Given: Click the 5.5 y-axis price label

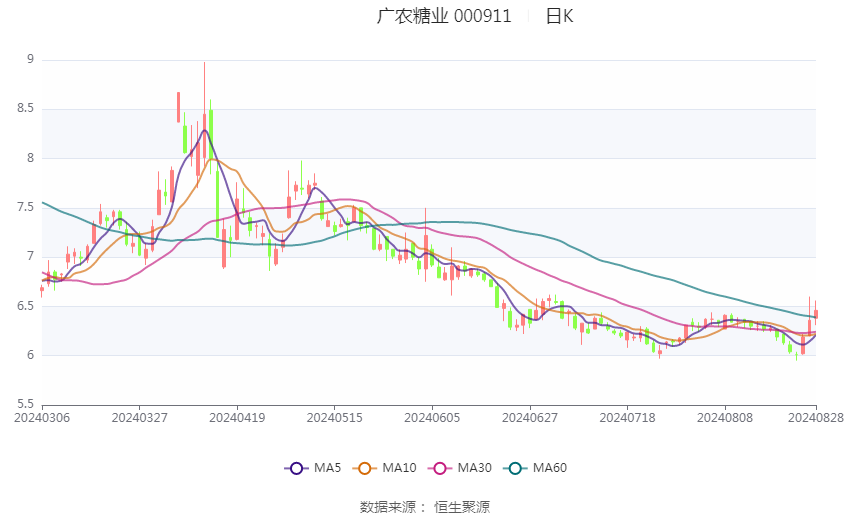Looking at the screenshot, I should (x=25, y=404).
